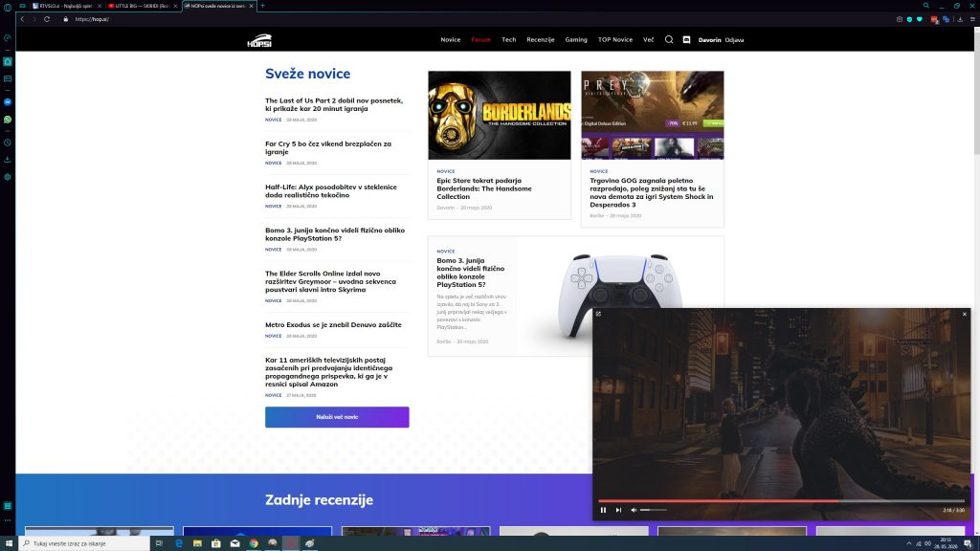Close the RTVSLO.si tab
Image resolution: width=980 pixels, height=551 pixels.
(x=100, y=6)
